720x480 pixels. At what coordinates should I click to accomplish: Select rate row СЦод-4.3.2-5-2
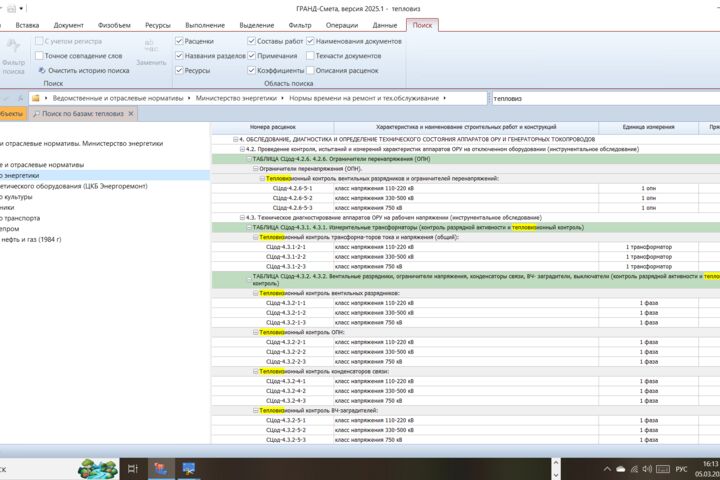(x=466, y=430)
